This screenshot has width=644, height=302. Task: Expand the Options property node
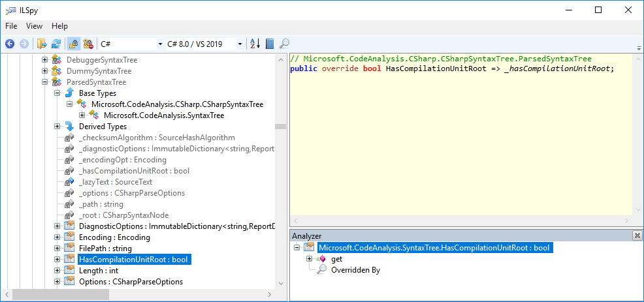pos(57,282)
